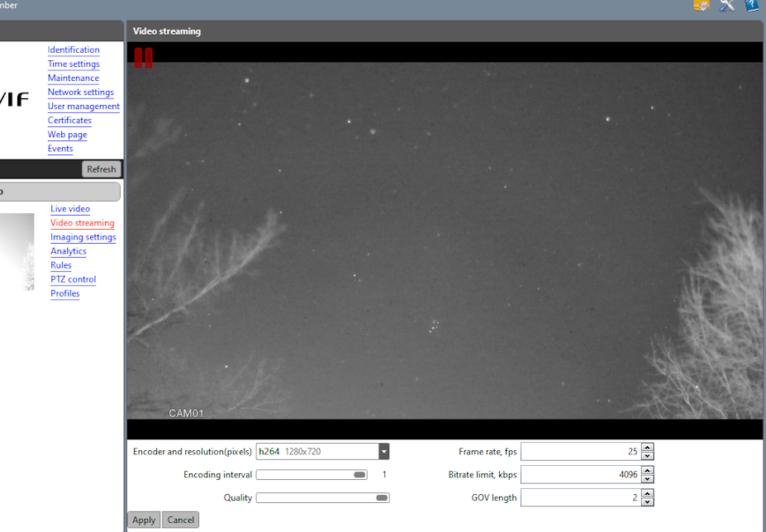Increase Bitrate limit with up arrow
The width and height of the screenshot is (766, 532).
click(647, 470)
